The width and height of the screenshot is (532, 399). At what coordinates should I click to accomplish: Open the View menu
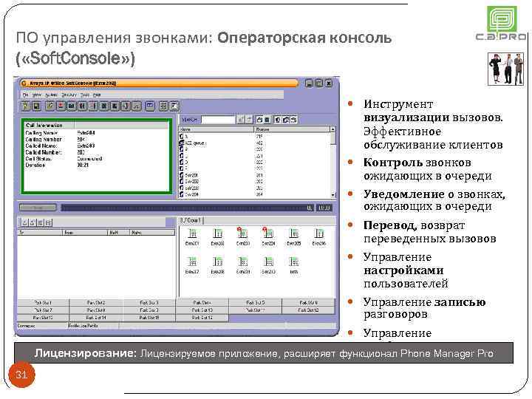(x=37, y=95)
